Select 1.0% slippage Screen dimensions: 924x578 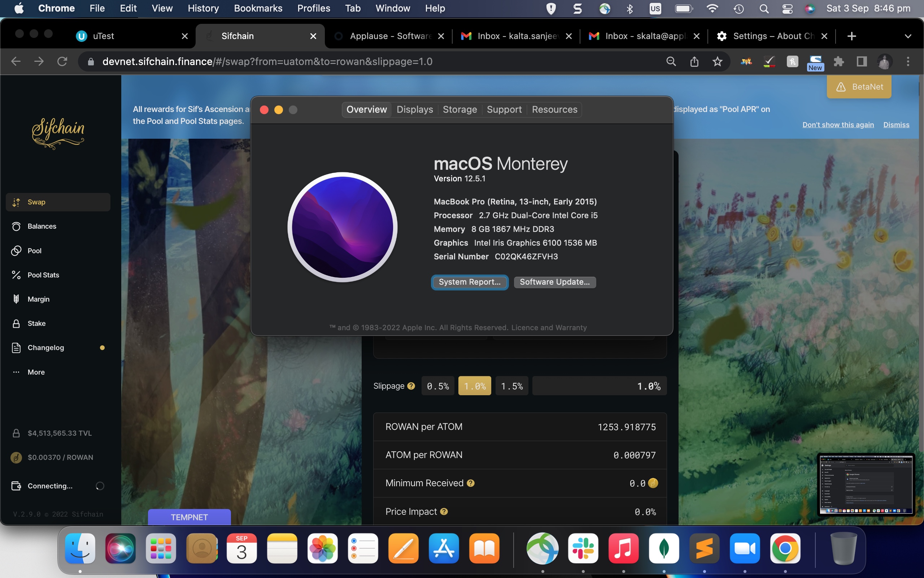click(475, 386)
